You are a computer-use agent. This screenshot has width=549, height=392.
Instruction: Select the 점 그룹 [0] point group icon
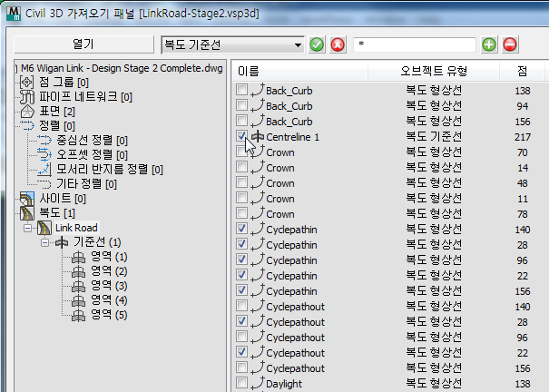click(x=27, y=83)
